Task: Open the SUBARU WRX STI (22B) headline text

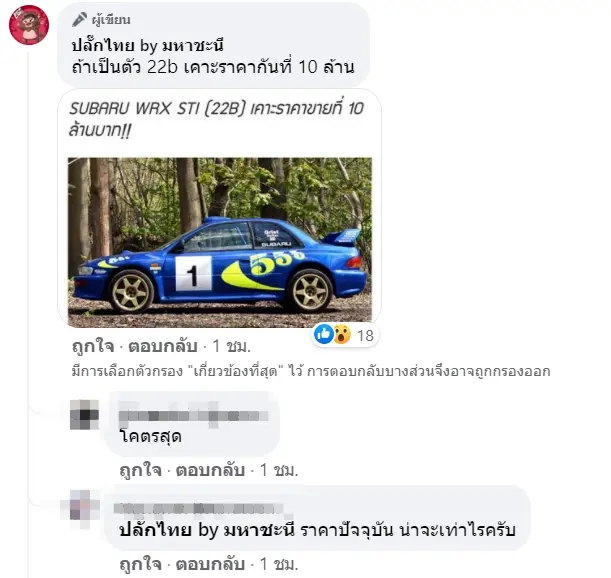Action: point(216,119)
